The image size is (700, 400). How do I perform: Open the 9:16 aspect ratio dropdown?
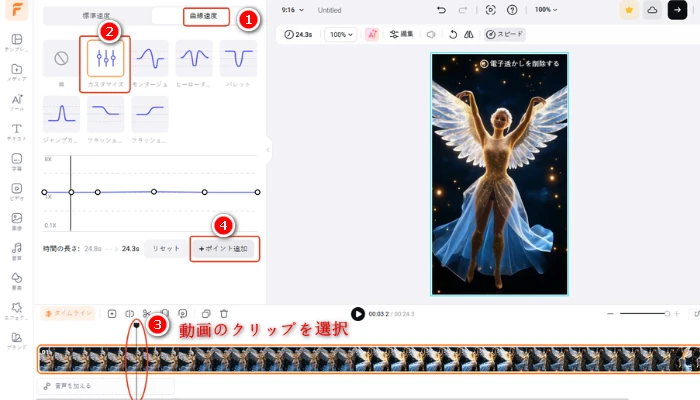[x=292, y=10]
